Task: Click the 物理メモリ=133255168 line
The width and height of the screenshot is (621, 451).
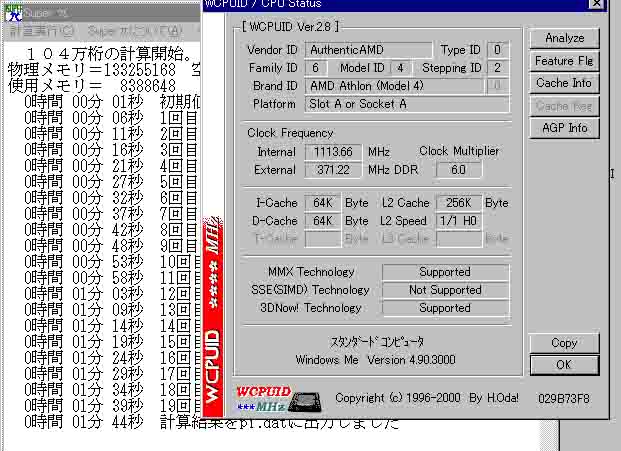Action: pos(104,70)
